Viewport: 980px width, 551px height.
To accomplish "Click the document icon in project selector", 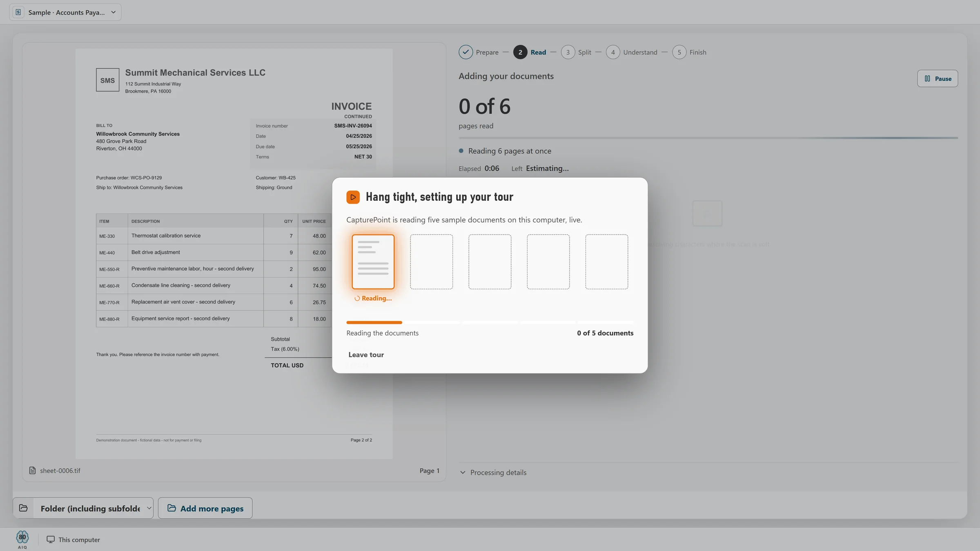I will click(x=18, y=12).
